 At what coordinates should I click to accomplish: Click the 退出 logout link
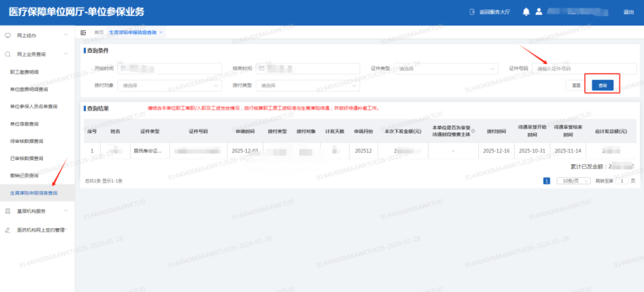pyautogui.click(x=629, y=12)
